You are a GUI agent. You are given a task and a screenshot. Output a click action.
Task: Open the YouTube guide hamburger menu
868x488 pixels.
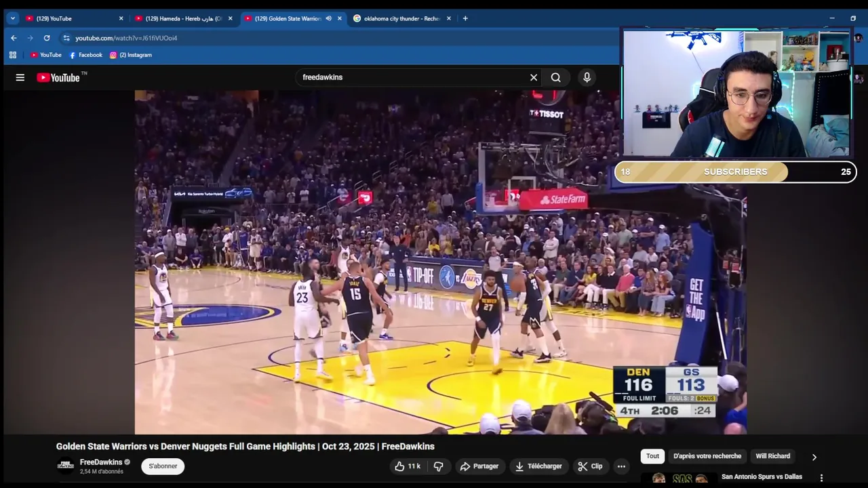pos(20,77)
